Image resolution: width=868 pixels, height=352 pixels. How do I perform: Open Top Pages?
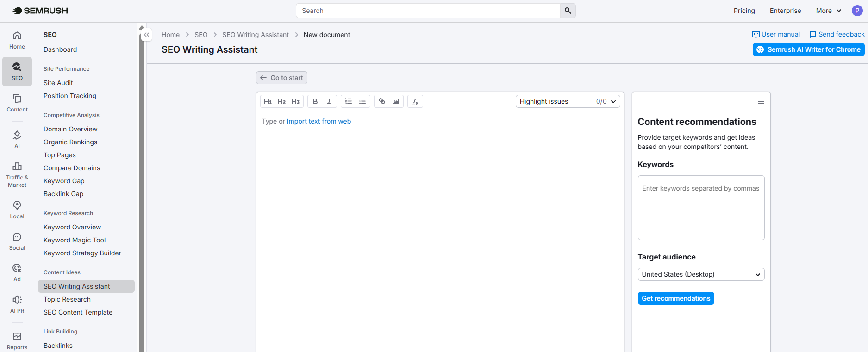point(60,155)
